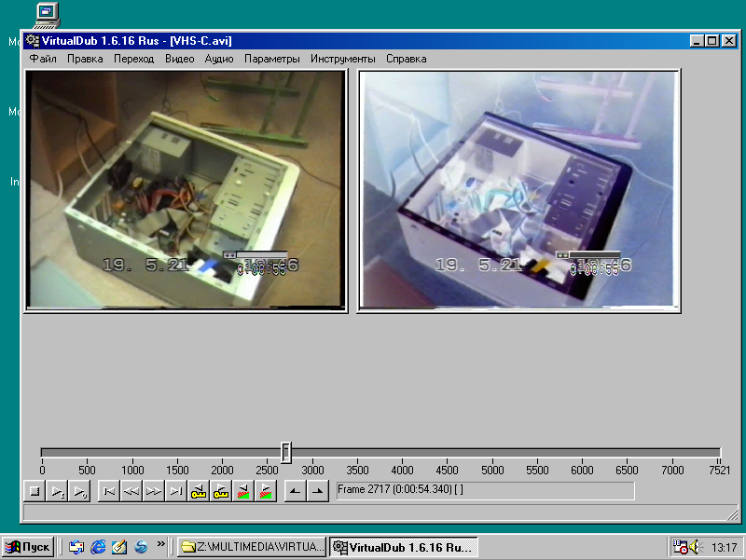Click the Пуск start button
This screenshot has height=560, width=746.
(29, 547)
